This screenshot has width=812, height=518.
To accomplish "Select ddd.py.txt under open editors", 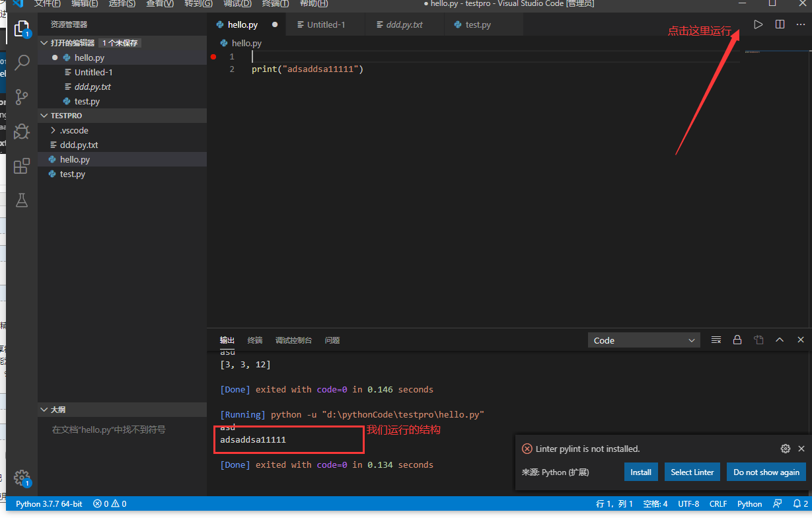I will pyautogui.click(x=122, y=87).
